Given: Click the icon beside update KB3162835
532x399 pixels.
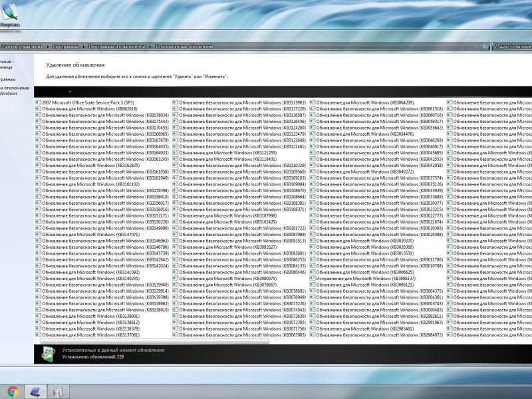Looking at the screenshot, I should 38,165.
